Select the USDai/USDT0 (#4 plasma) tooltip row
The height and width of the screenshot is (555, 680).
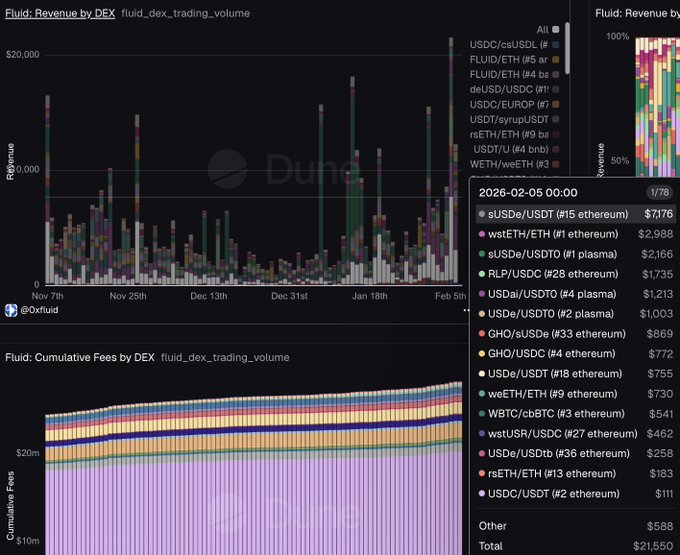click(575, 294)
